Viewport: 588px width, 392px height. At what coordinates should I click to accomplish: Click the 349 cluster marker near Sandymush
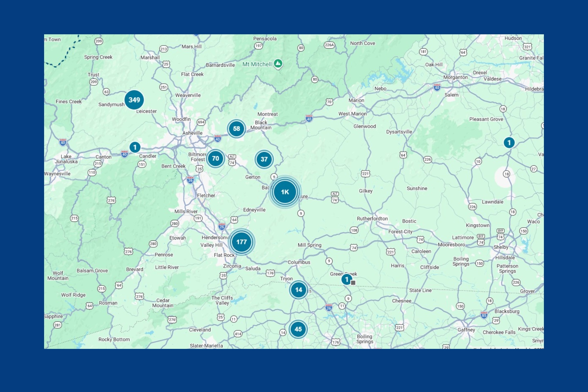134,100
